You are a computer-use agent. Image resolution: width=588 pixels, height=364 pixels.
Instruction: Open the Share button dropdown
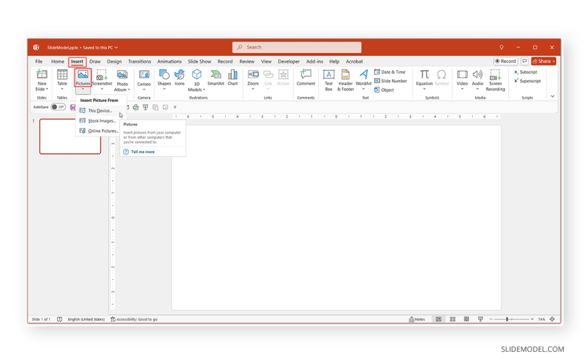point(554,61)
